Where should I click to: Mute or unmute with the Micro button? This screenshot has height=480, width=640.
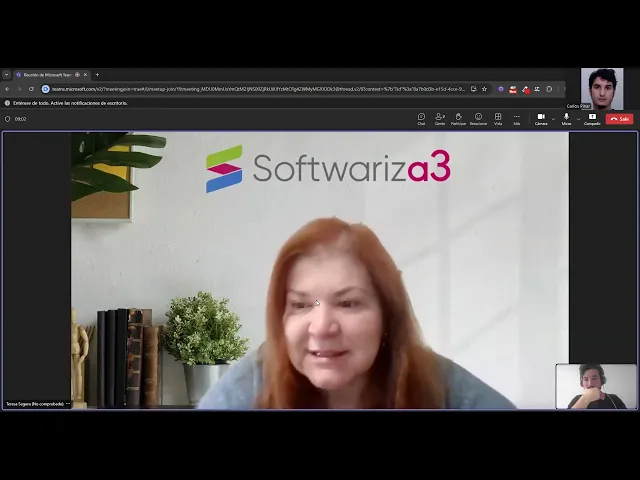pyautogui.click(x=566, y=119)
